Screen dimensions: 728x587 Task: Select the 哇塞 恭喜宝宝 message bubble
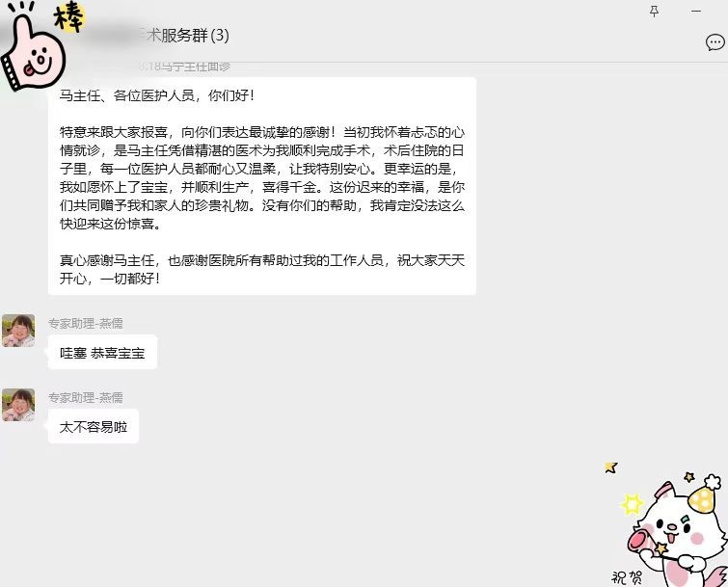coord(102,353)
